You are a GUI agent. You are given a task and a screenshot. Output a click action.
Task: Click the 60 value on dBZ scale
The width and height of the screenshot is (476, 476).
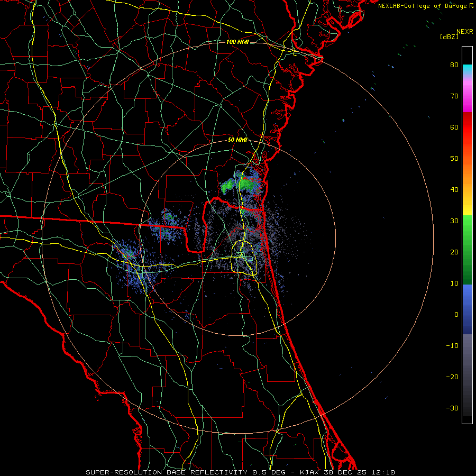click(x=454, y=127)
